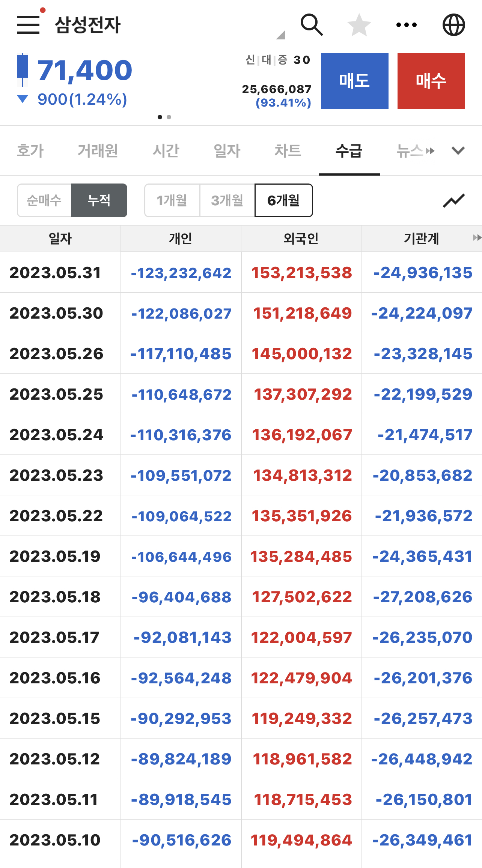
Task: Tap the search magnifier icon
Action: (312, 25)
